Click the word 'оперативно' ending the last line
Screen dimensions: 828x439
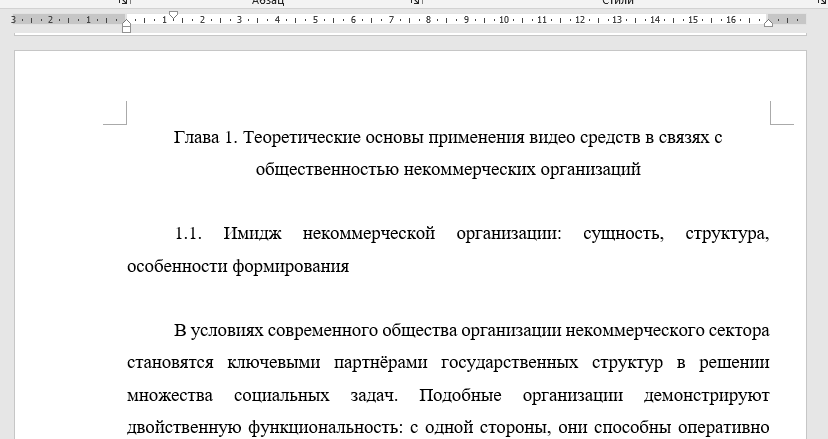pos(723,427)
